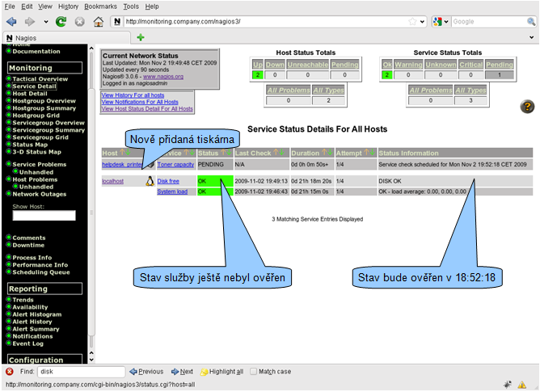Screen dimensions: 540x392
Task: Open Hostgroup Grid in sidebar
Action: coord(36,116)
